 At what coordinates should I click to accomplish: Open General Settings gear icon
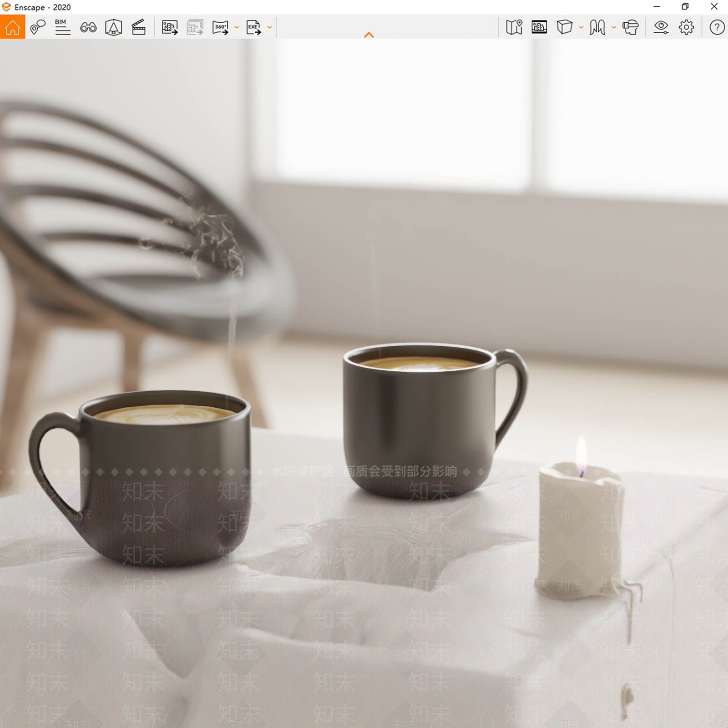(686, 27)
